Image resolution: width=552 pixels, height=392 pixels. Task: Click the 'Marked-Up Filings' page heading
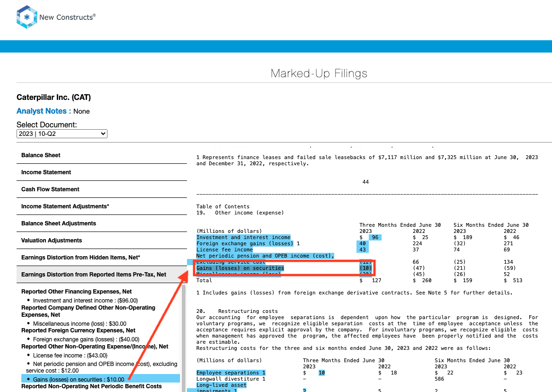[319, 73]
